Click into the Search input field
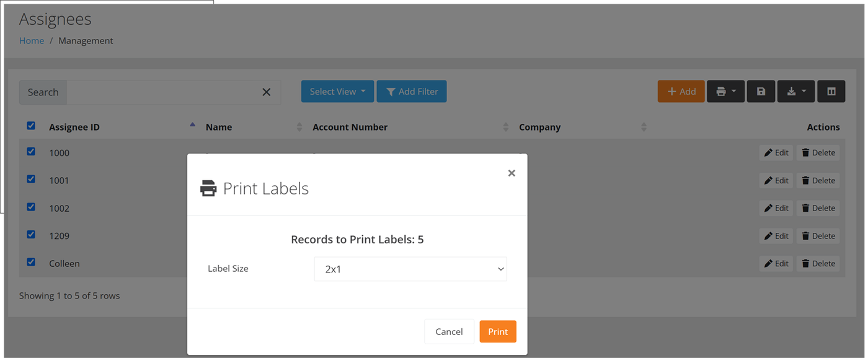Viewport: 868px width, 361px height. [162, 92]
